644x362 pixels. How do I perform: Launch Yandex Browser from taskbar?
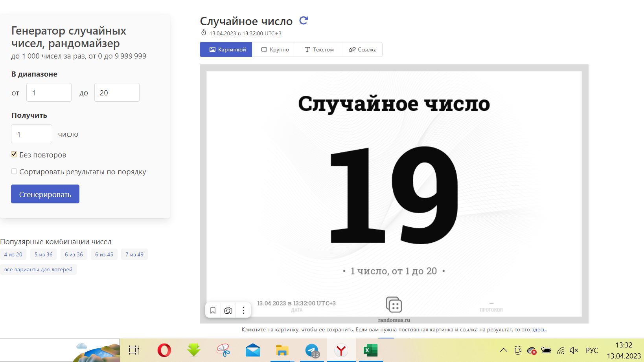pos(341,350)
